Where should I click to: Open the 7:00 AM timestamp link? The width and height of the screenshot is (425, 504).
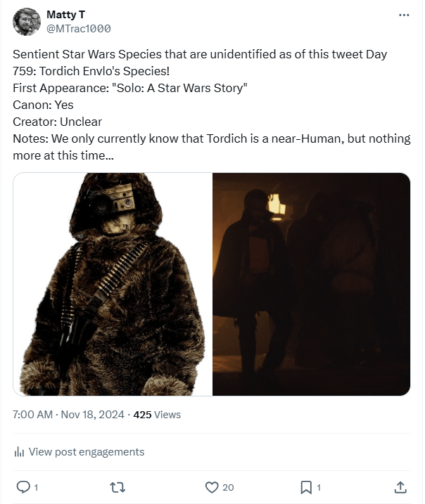[x=32, y=415]
